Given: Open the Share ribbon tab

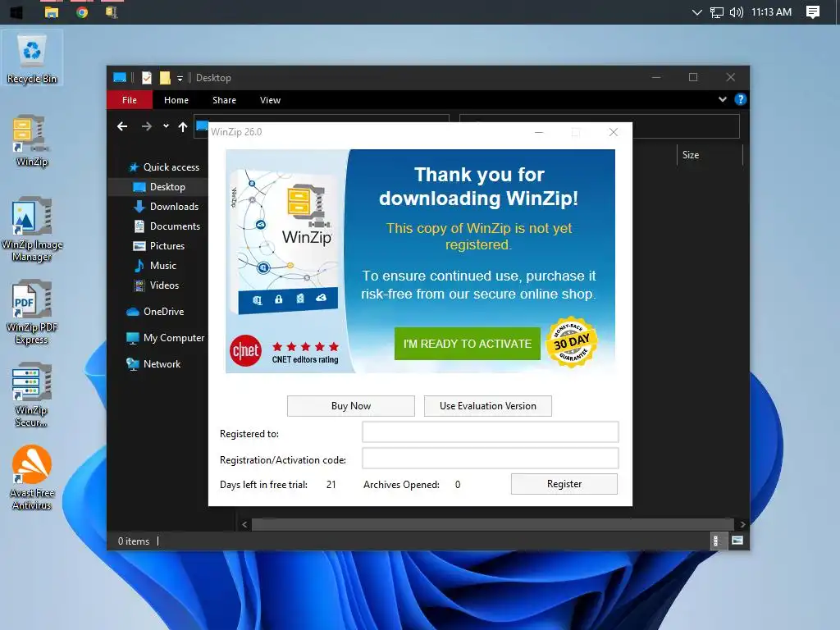Looking at the screenshot, I should tap(224, 100).
